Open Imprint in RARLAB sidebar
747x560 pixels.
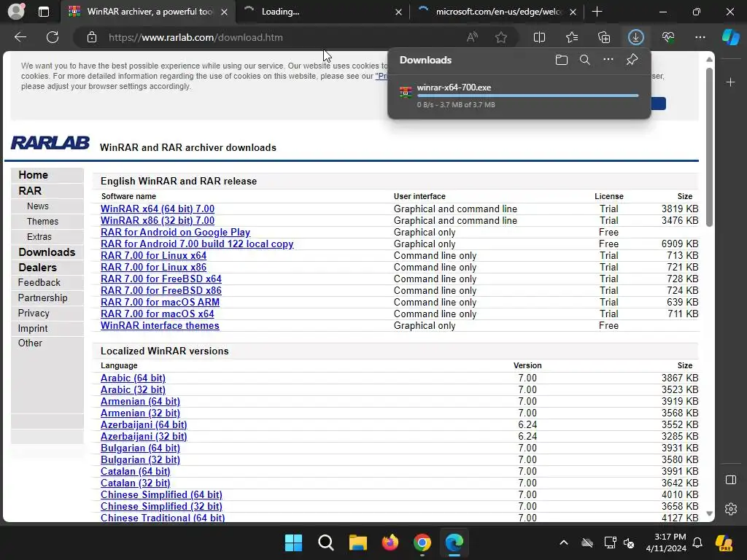tap(33, 328)
